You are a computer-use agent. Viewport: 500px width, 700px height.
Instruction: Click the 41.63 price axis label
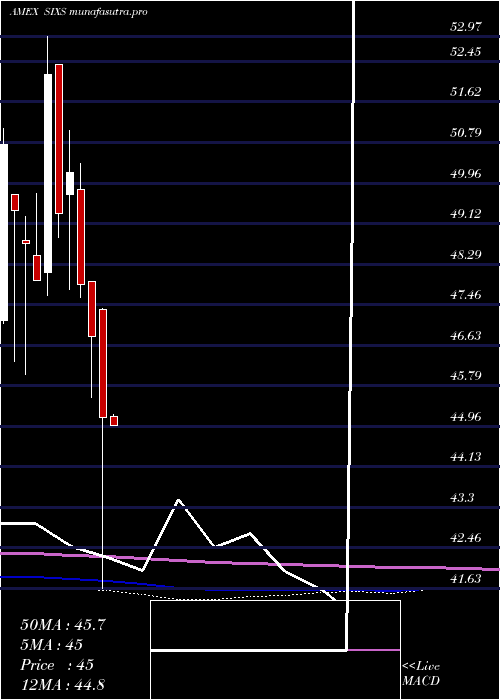[x=466, y=579]
